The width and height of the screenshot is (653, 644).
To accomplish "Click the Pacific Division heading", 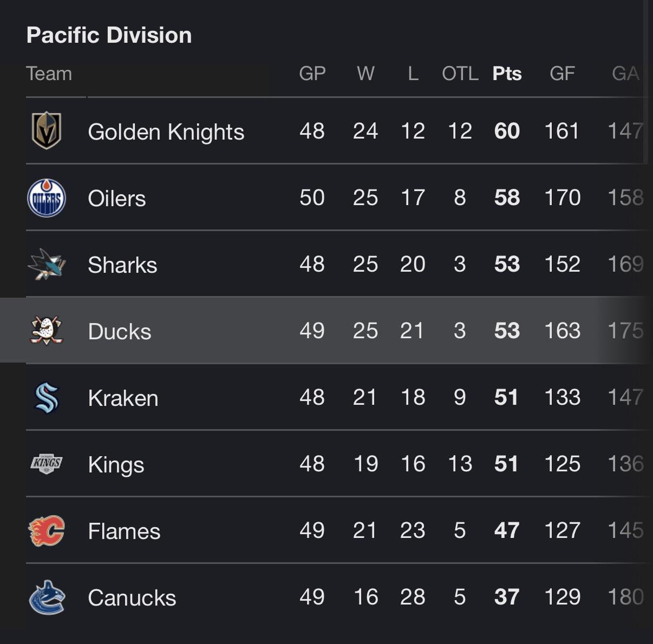I will (109, 35).
